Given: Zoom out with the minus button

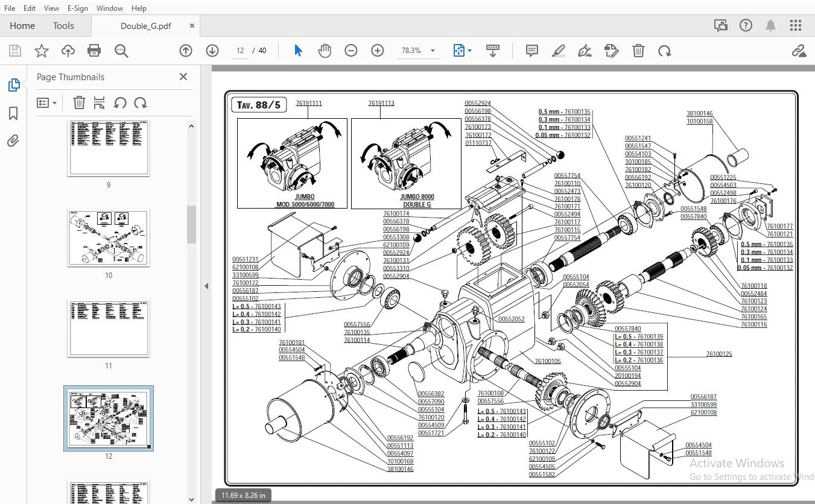Looking at the screenshot, I should (351, 51).
